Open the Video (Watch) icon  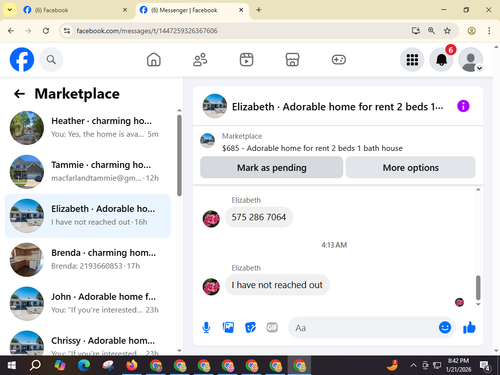246,60
